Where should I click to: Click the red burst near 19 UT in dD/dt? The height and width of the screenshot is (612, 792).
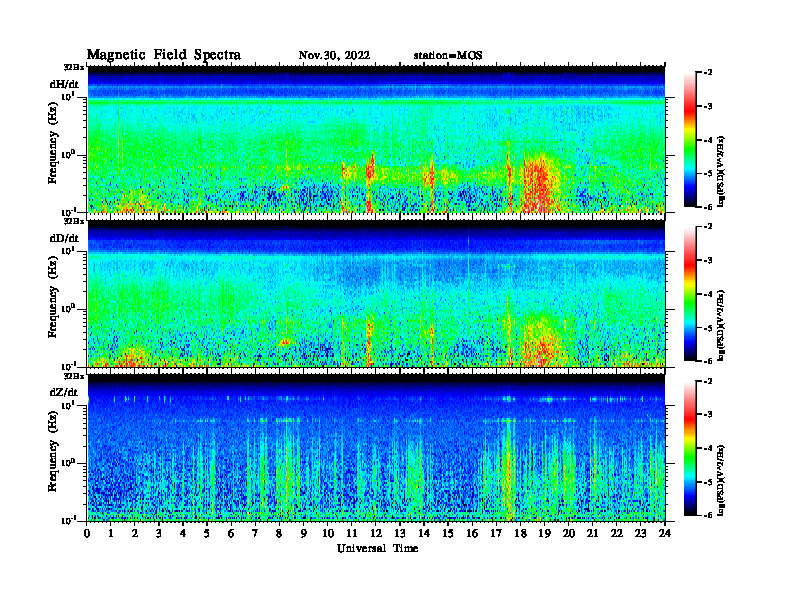[541, 343]
